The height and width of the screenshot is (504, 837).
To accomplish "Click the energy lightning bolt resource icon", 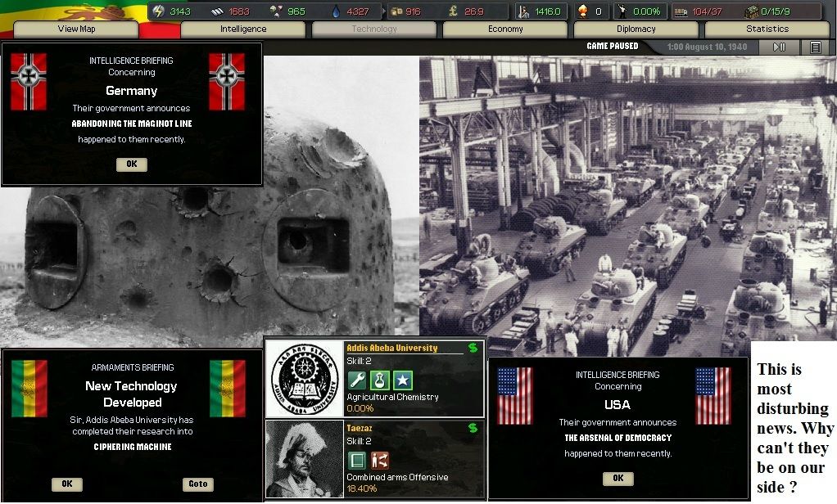I will [x=159, y=11].
